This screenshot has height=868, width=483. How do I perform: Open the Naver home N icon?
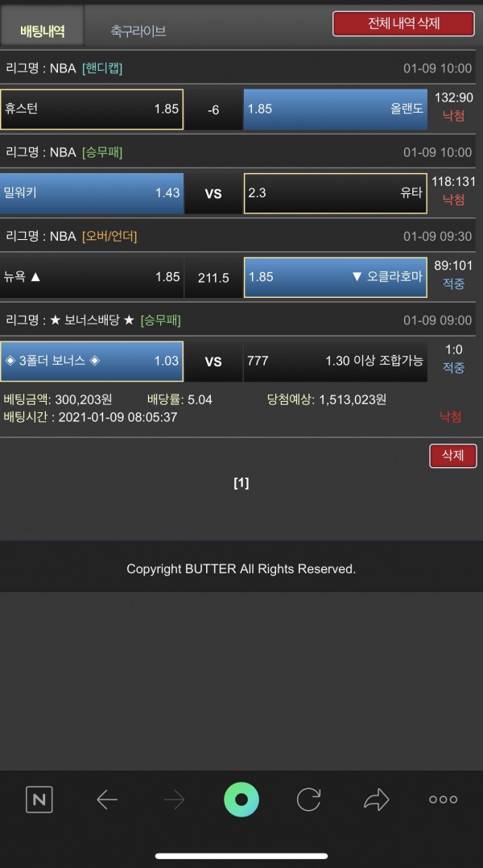(x=39, y=800)
